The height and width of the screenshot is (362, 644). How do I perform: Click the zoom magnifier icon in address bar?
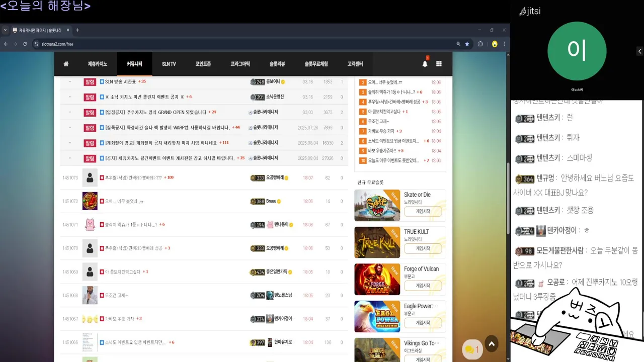coord(458,44)
